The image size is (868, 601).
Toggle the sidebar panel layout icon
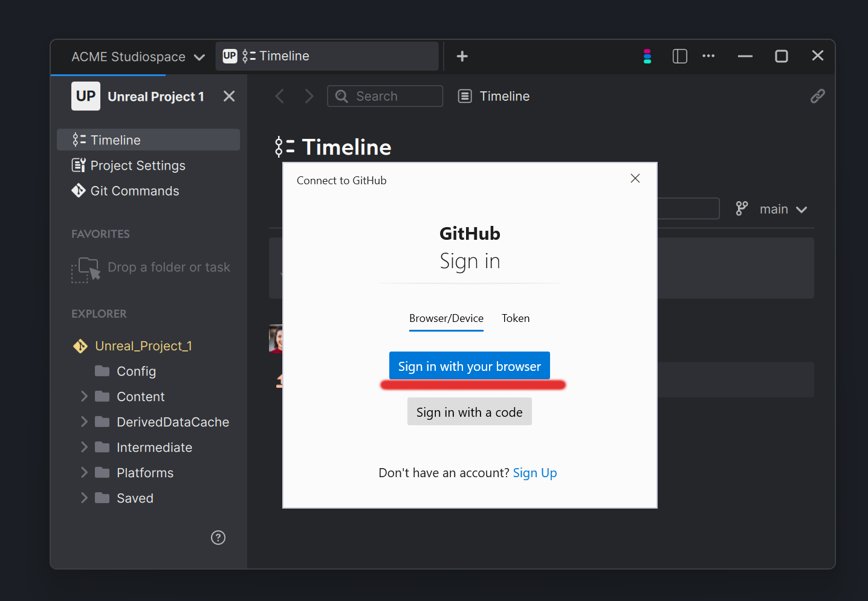point(679,56)
